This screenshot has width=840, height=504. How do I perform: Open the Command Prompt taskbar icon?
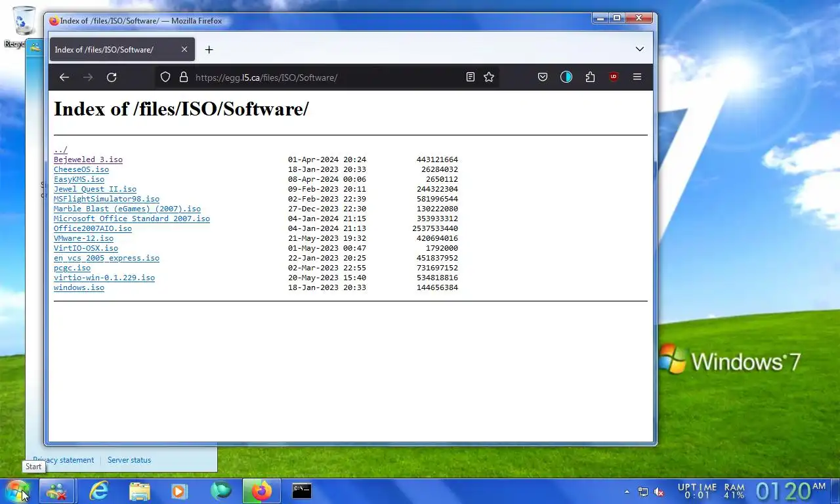302,491
